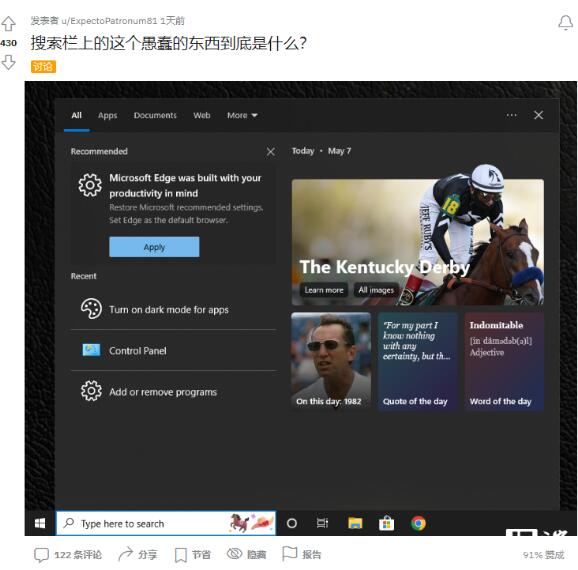578x570 pixels.
Task: Click the notification bell icon
Action: click(565, 23)
